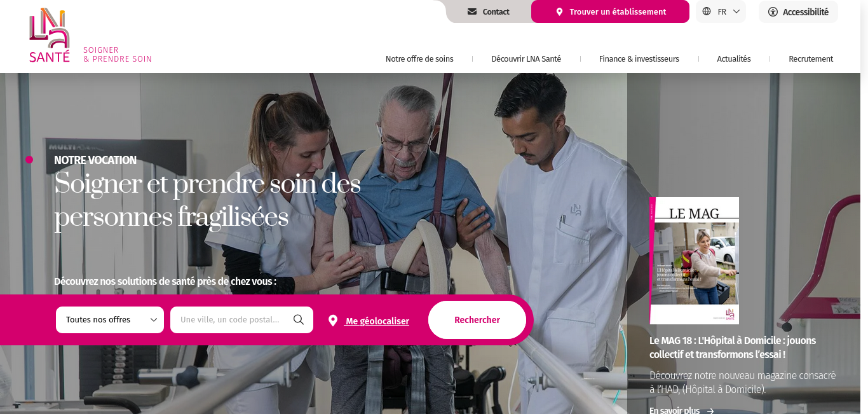
Task: Go to Actualités menu item
Action: pyautogui.click(x=733, y=59)
